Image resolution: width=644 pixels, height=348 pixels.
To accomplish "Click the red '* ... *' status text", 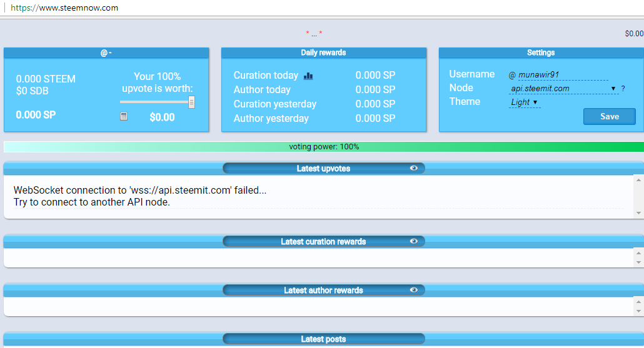I will tap(314, 34).
